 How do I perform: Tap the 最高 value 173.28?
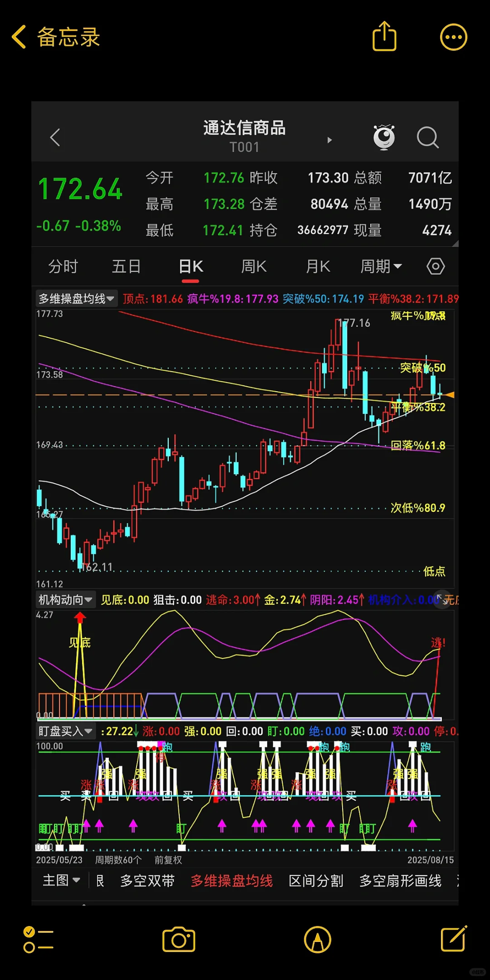pyautogui.click(x=224, y=204)
